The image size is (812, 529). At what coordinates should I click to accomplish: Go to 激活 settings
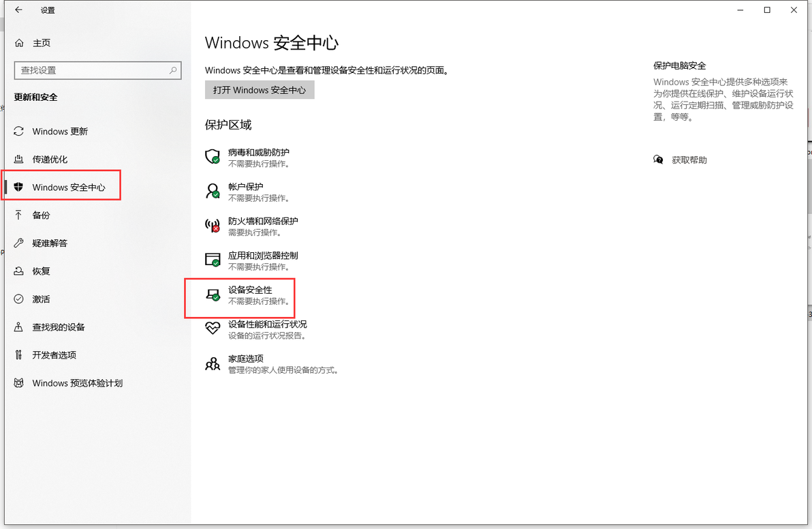[x=41, y=299]
